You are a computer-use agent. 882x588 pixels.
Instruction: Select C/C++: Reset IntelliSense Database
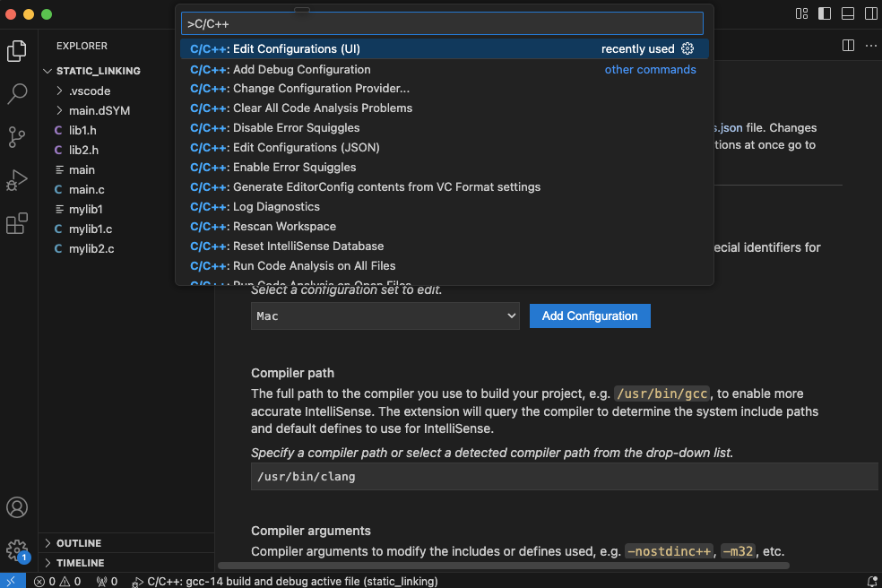(x=444, y=246)
